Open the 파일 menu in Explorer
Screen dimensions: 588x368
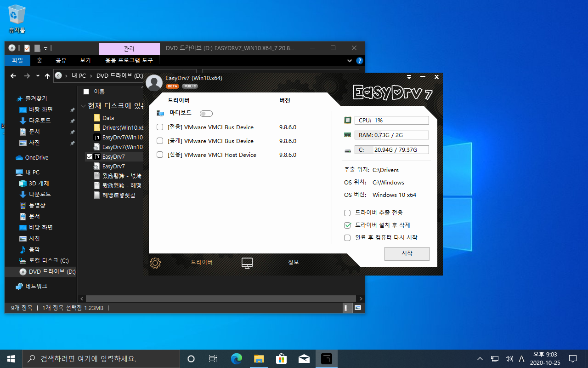click(17, 60)
